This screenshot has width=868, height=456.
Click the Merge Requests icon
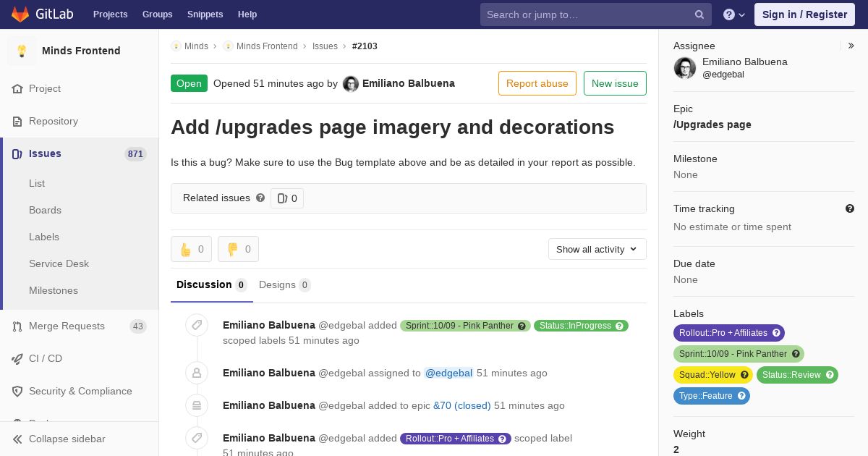point(17,326)
